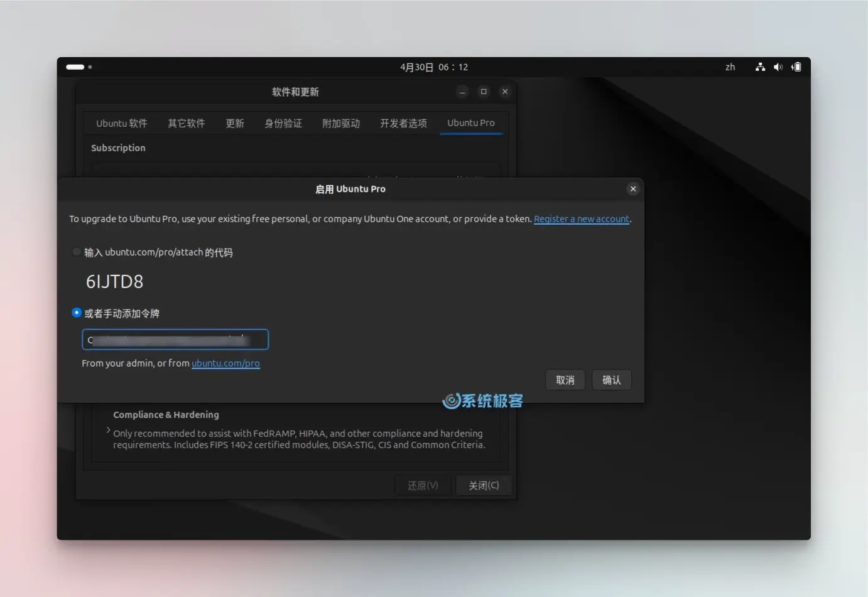Click the network status icon in top bar
868x597 pixels.
[x=760, y=67]
